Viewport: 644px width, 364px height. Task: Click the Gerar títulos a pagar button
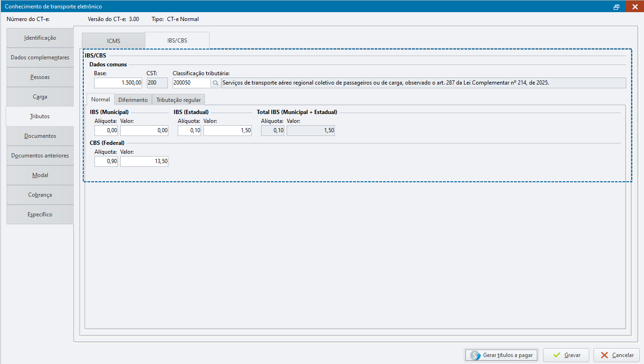pos(501,355)
